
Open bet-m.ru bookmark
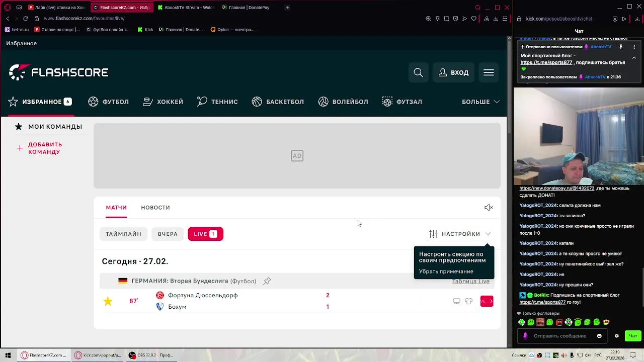(x=17, y=30)
